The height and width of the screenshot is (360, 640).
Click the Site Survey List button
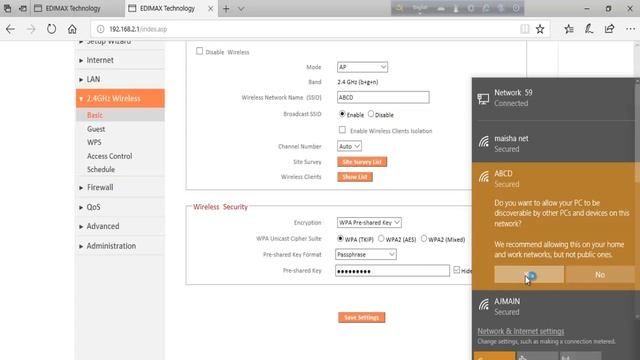(362, 162)
